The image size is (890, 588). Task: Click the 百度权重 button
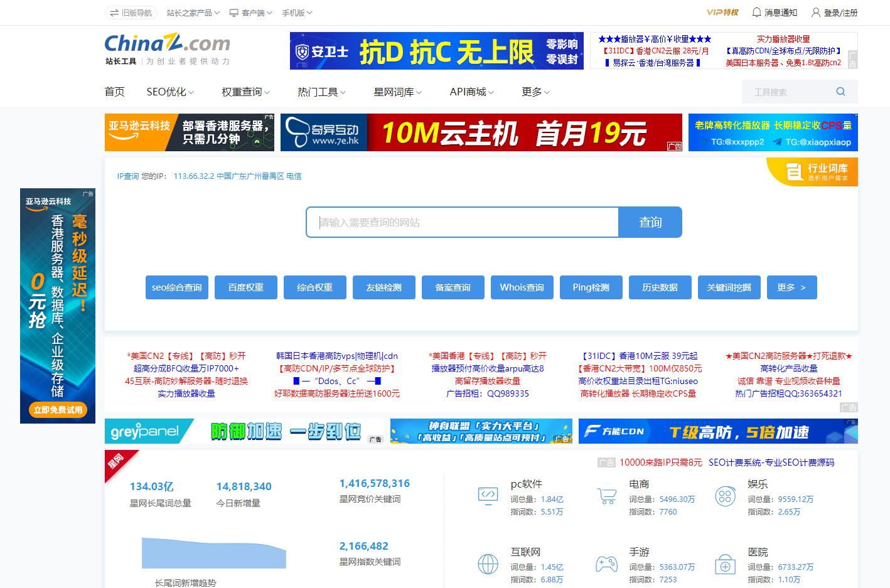[x=246, y=287]
